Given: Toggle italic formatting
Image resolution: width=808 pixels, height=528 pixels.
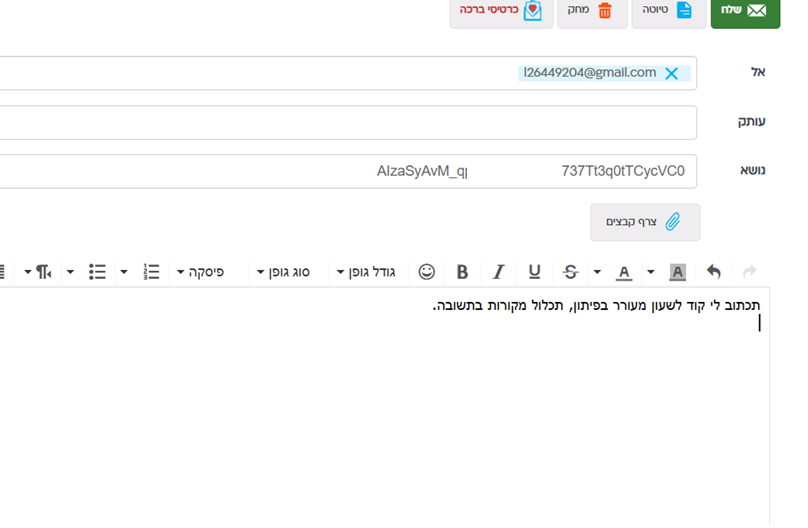Looking at the screenshot, I should point(498,271).
